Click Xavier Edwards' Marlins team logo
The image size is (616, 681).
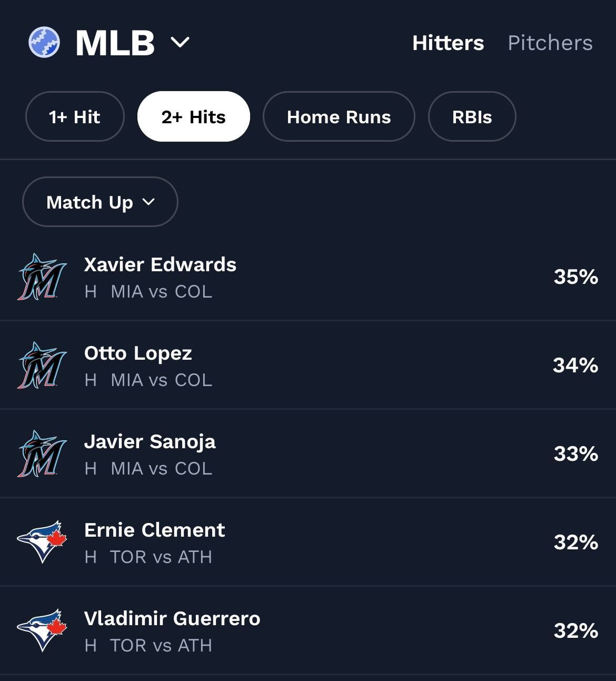pos(42,277)
